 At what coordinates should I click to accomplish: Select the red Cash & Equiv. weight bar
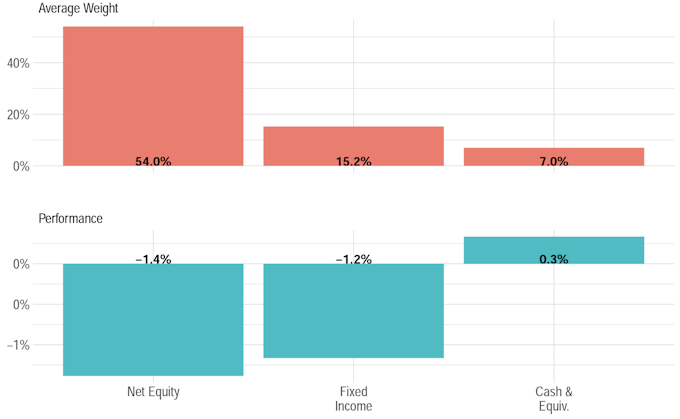tap(554, 154)
